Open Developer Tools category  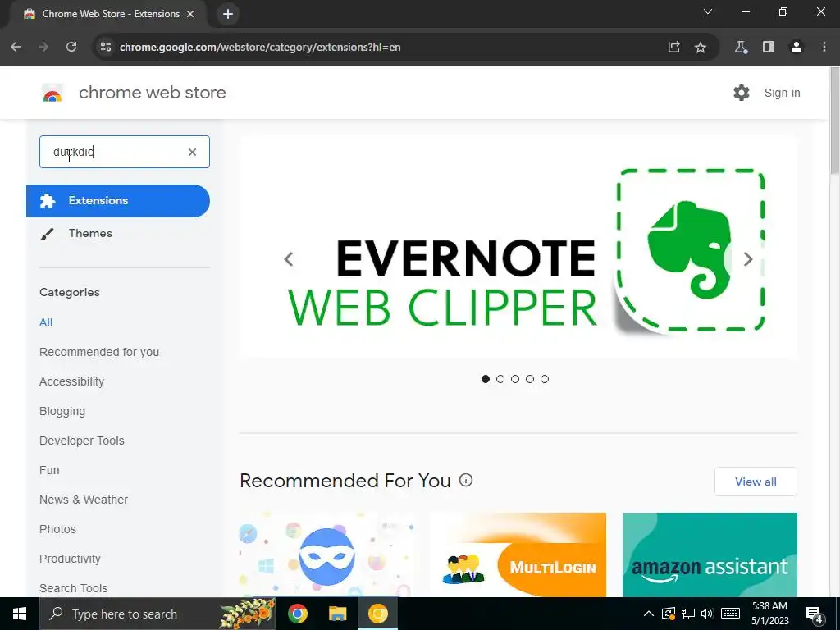82,441
